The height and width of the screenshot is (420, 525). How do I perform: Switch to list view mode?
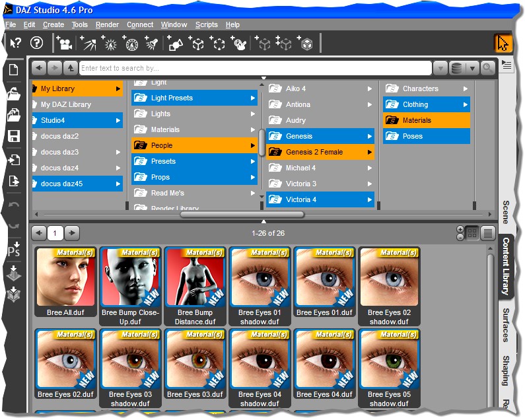click(x=488, y=233)
